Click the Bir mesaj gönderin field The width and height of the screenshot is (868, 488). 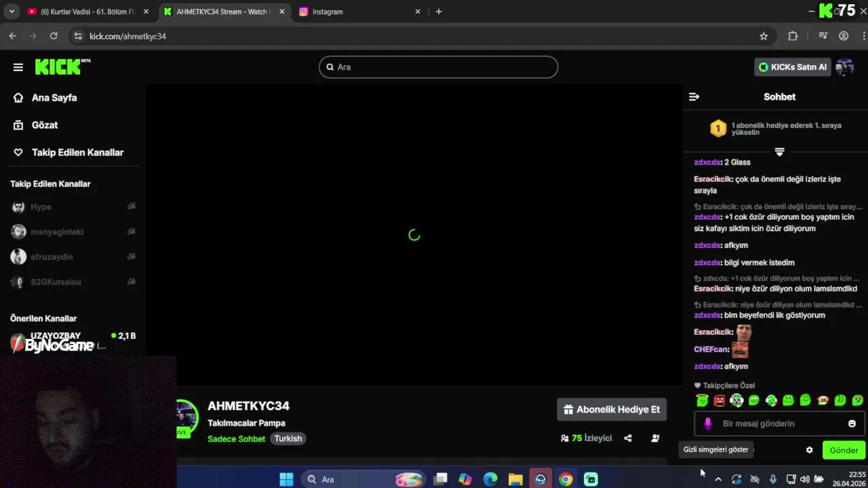[x=778, y=424]
